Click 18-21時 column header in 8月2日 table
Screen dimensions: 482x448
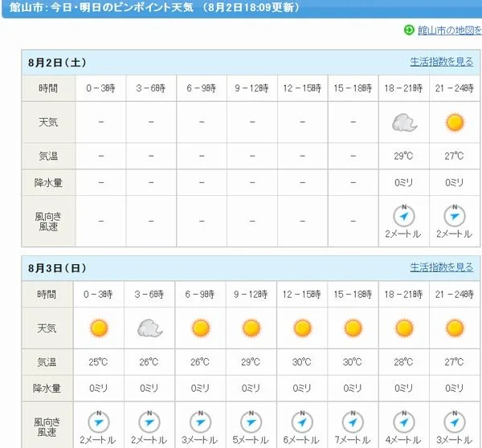click(x=403, y=88)
